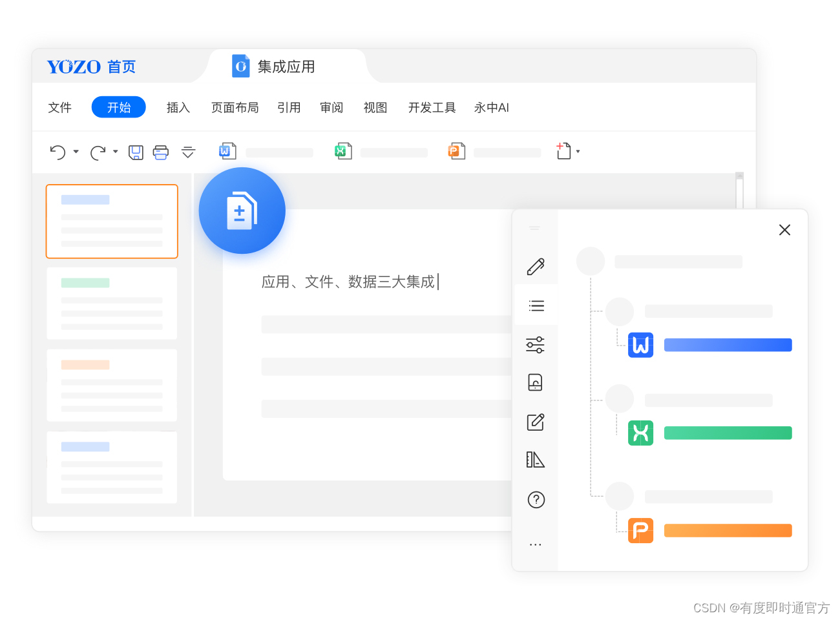The image size is (840, 620).
Task: Open the 永中AI tab
Action: tap(492, 107)
